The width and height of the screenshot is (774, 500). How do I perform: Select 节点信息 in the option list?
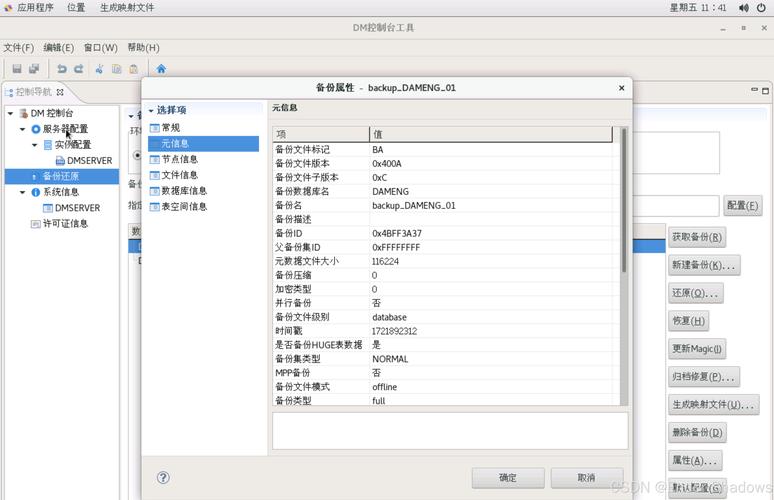[x=174, y=159]
